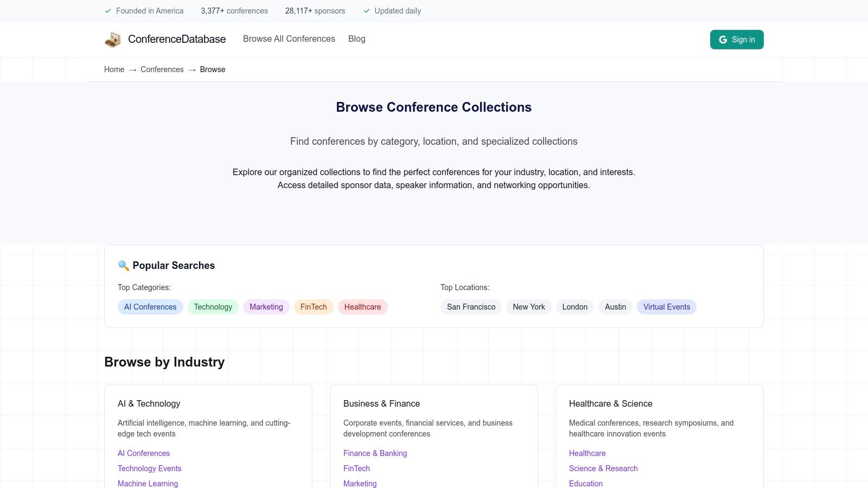Open Browse All Conferences in the navbar
The width and height of the screenshot is (868, 488).
289,39
